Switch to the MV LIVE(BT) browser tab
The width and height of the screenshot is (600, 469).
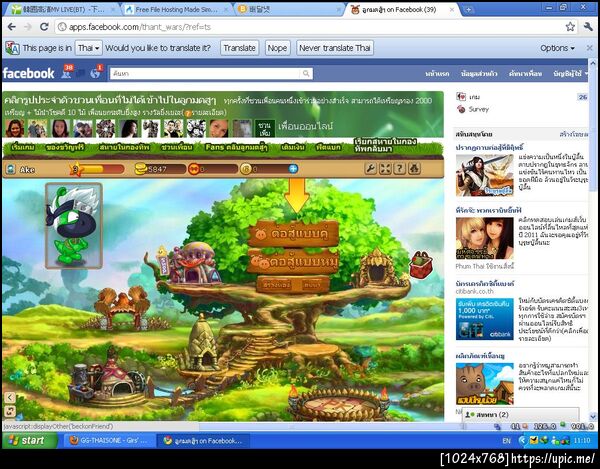pos(63,10)
